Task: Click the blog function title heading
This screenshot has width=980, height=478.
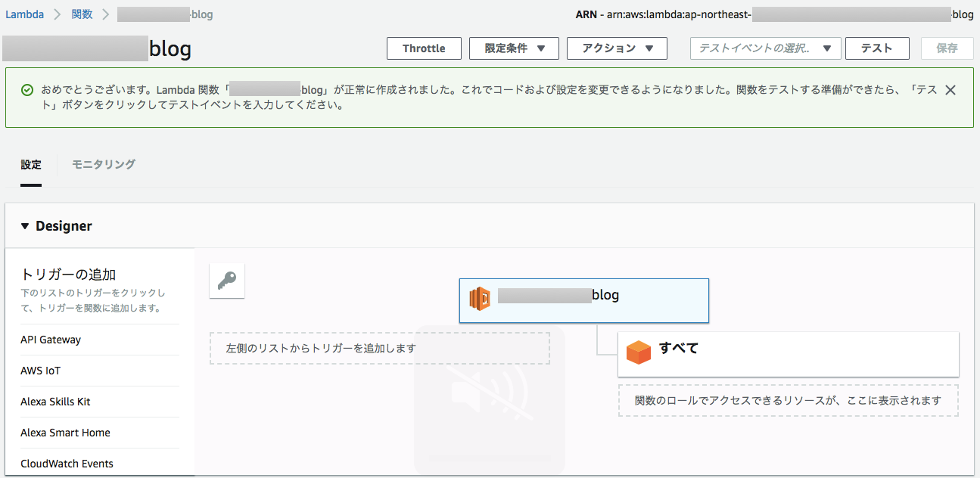Action: [x=97, y=49]
